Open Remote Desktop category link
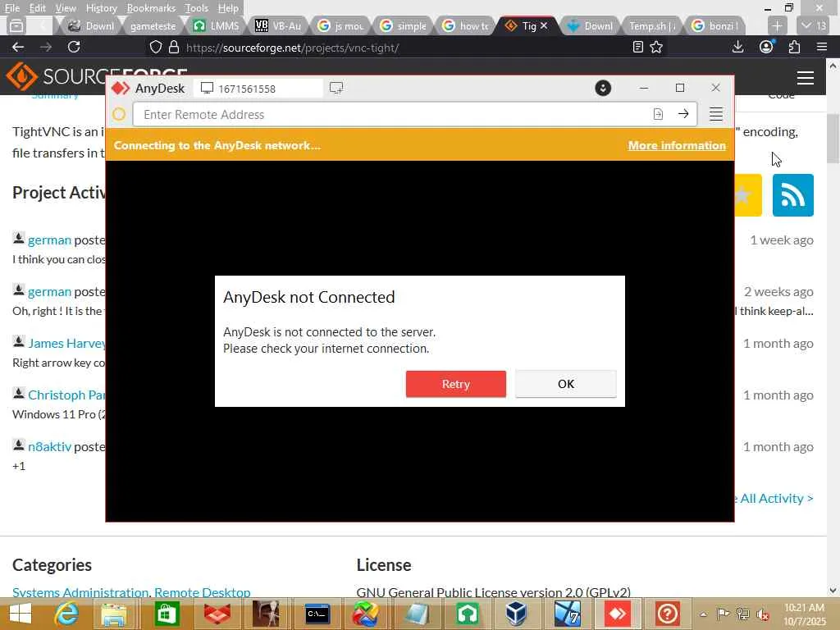 point(203,592)
